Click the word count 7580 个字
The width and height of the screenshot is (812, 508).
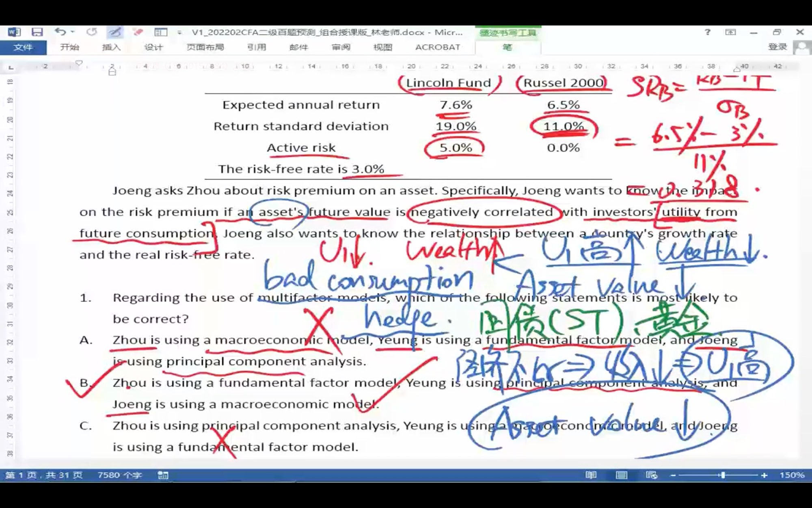pyautogui.click(x=120, y=475)
